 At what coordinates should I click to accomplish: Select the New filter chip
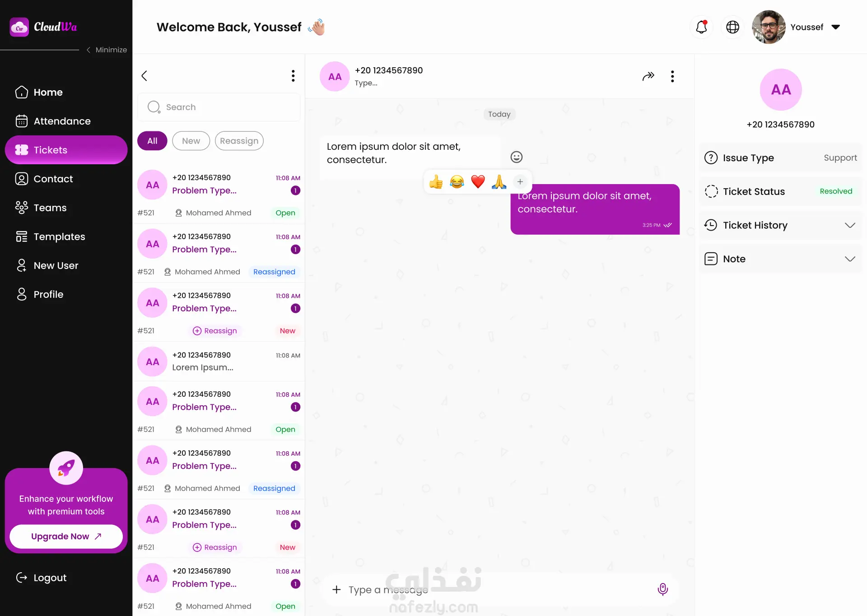(x=191, y=141)
